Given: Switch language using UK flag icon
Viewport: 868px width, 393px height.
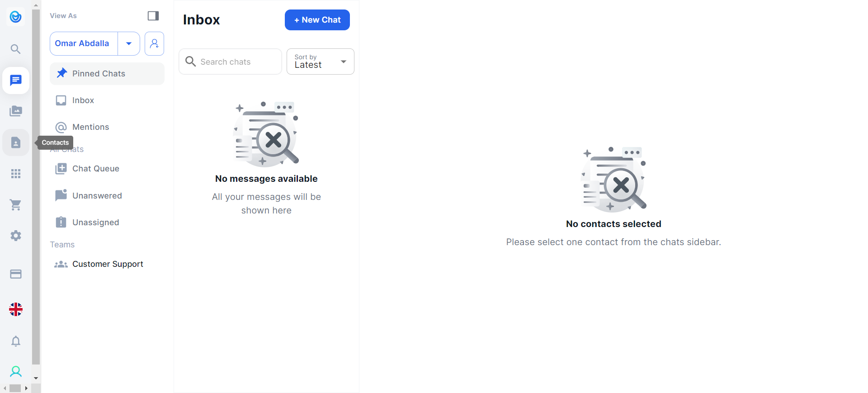Looking at the screenshot, I should 16,309.
